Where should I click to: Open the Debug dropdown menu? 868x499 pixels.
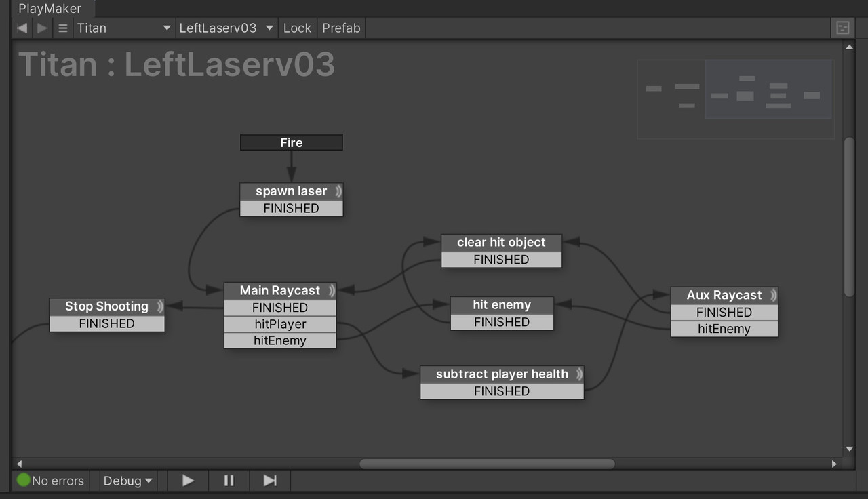coord(127,481)
